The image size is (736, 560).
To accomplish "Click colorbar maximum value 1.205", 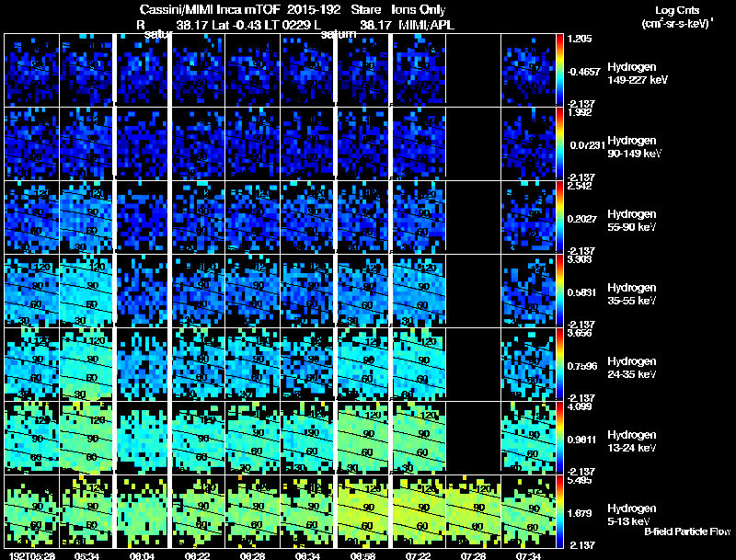I will pyautogui.click(x=580, y=39).
